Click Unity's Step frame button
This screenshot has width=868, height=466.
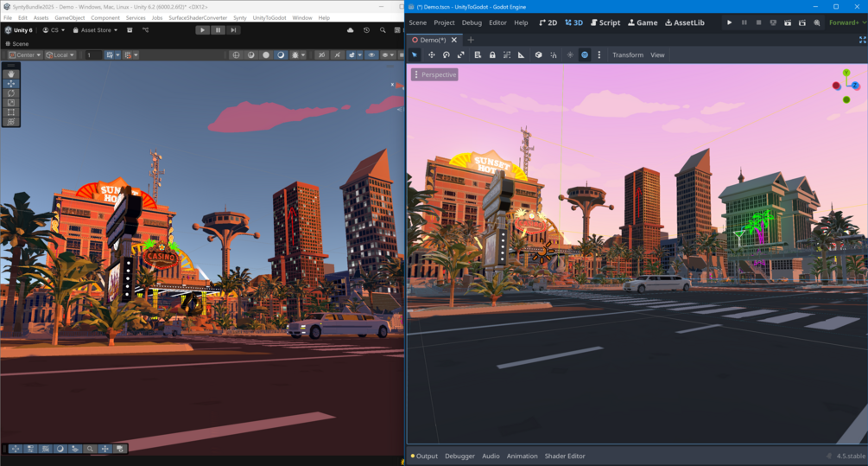click(x=233, y=30)
